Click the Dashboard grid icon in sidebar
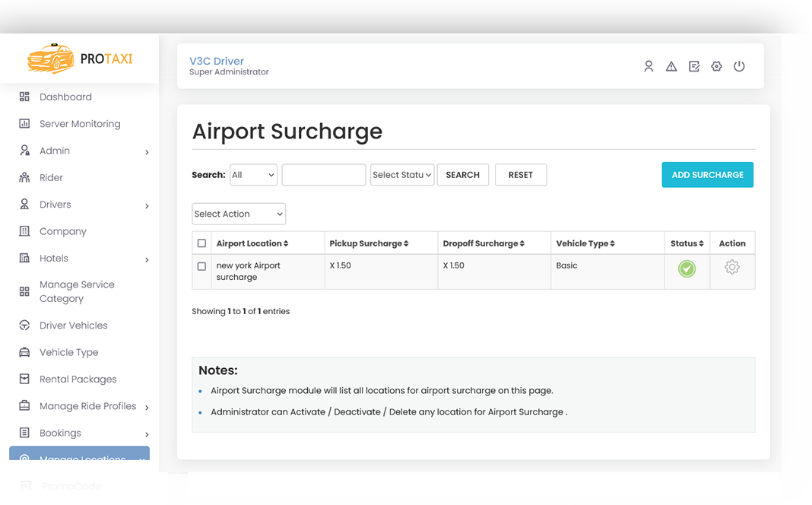The height and width of the screenshot is (505, 812). click(x=24, y=97)
